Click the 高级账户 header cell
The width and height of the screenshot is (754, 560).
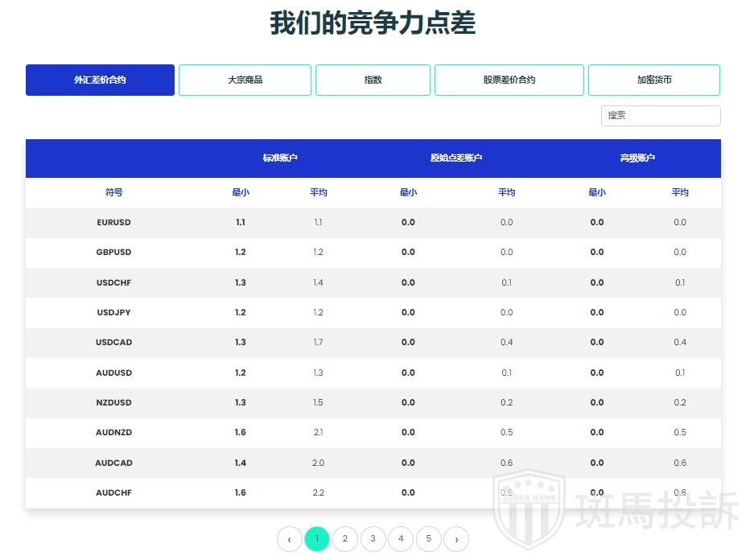point(637,159)
